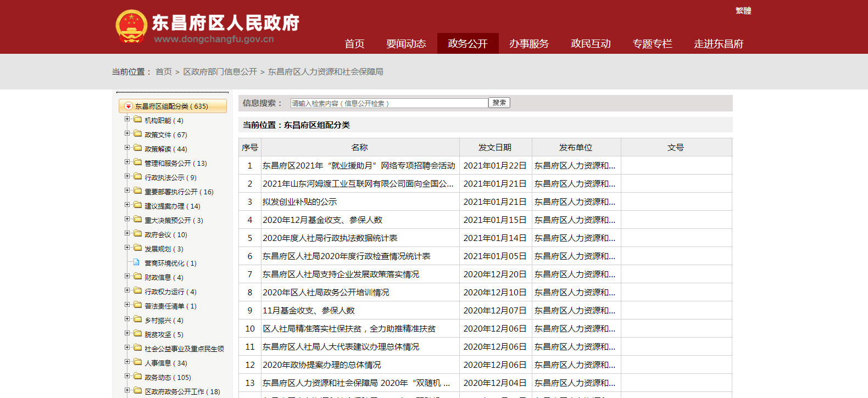
Task: Click the national emblem logo
Action: click(131, 26)
